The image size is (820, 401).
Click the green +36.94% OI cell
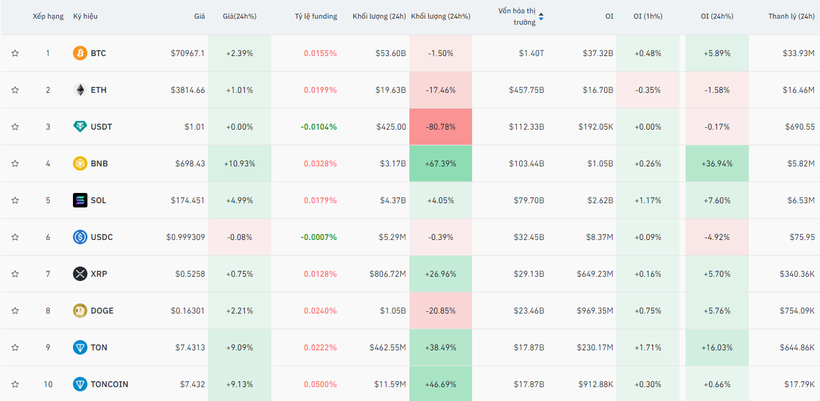point(716,164)
